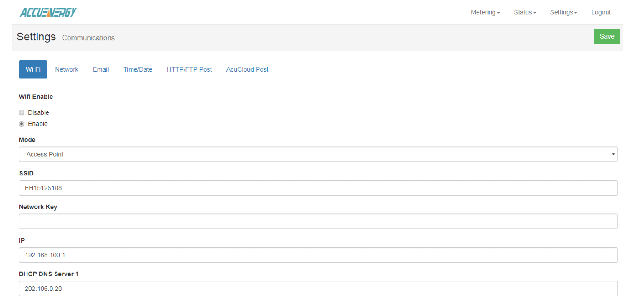Viewport: 644px width, 308px height.
Task: Open the Settings navigation dropdown
Action: click(563, 12)
